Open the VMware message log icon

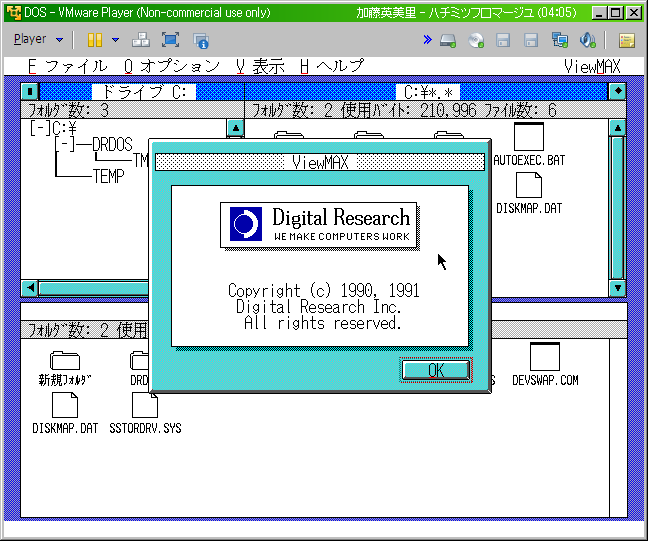coord(627,41)
